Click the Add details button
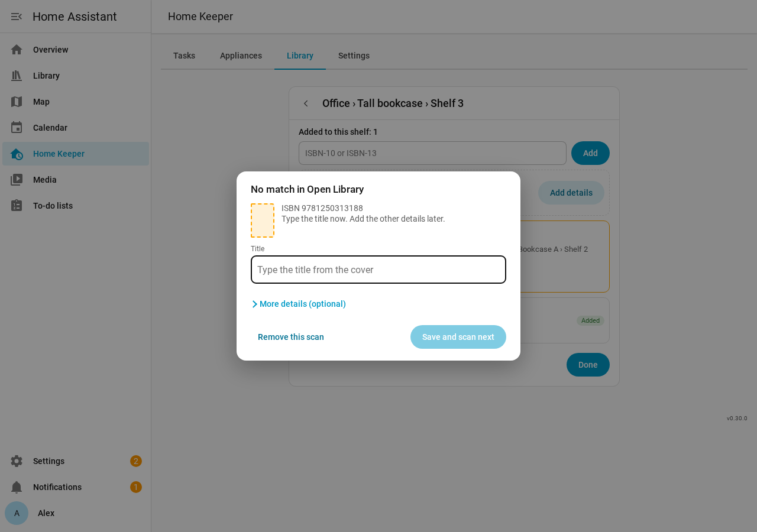The height and width of the screenshot is (532, 757). click(571, 193)
